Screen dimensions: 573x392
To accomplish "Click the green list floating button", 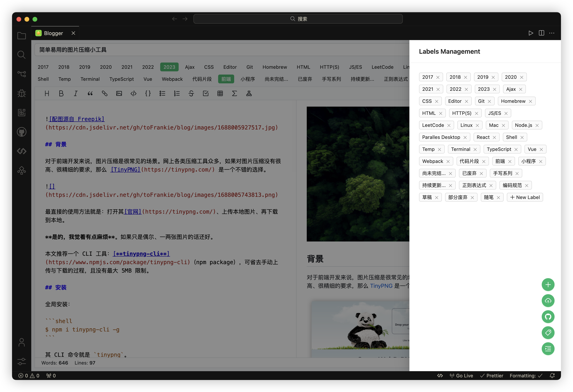I will 548,349.
